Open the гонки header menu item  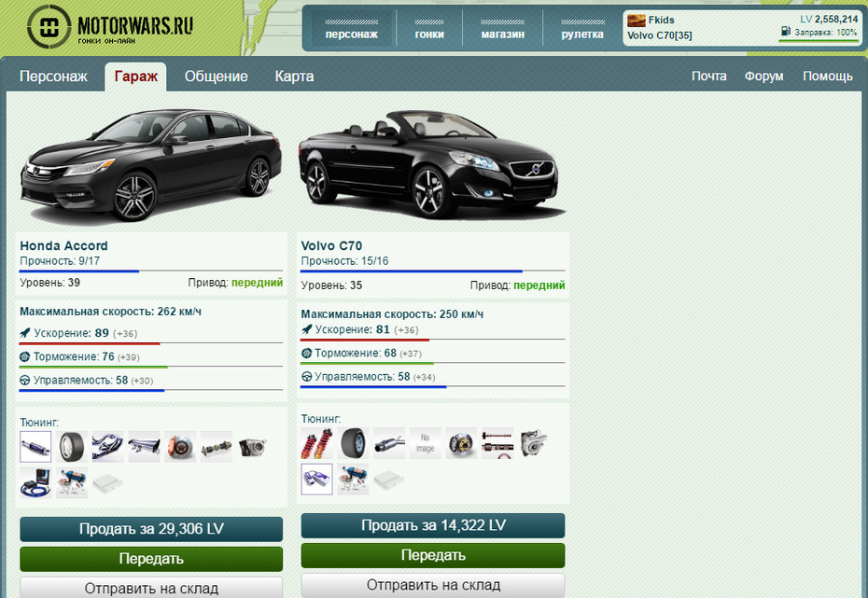429,29
